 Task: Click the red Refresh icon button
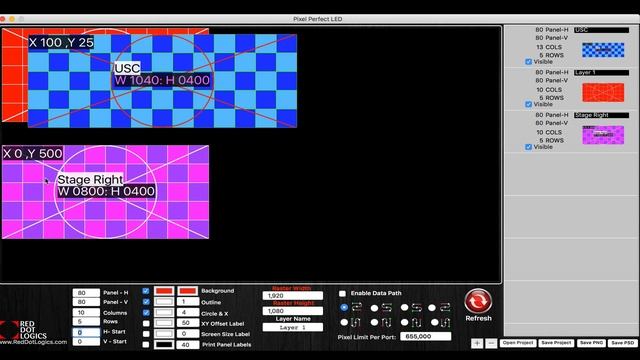(x=478, y=301)
